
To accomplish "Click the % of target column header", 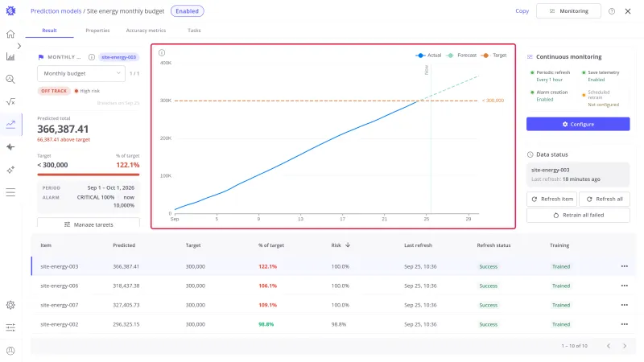I will [271, 245].
